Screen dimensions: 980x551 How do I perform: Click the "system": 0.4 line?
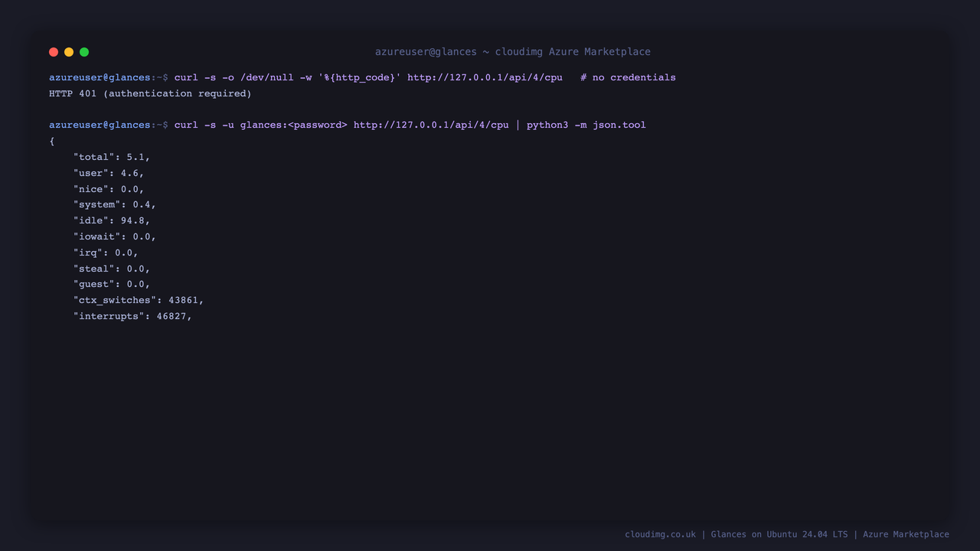[115, 204]
